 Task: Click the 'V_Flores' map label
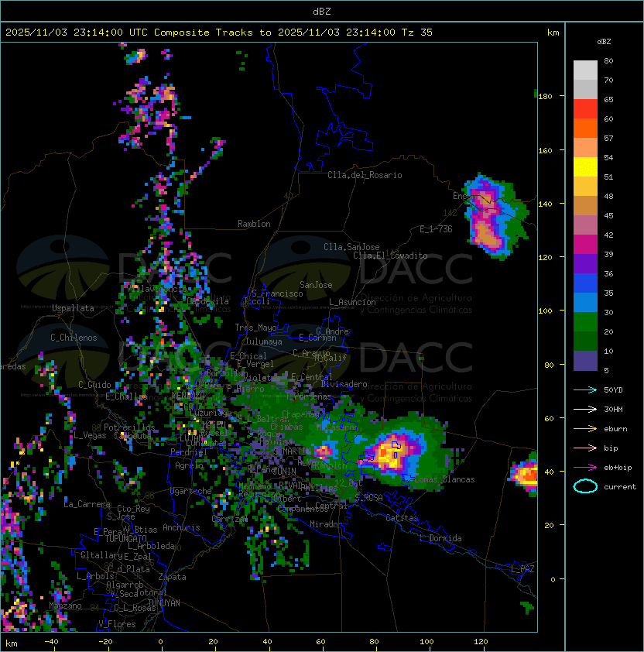pyautogui.click(x=117, y=624)
